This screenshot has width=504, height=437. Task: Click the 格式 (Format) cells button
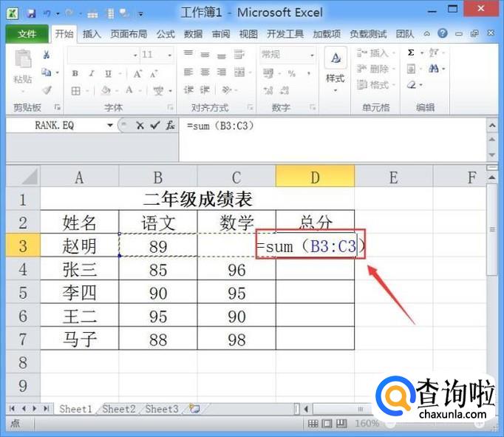pyautogui.click(x=375, y=85)
